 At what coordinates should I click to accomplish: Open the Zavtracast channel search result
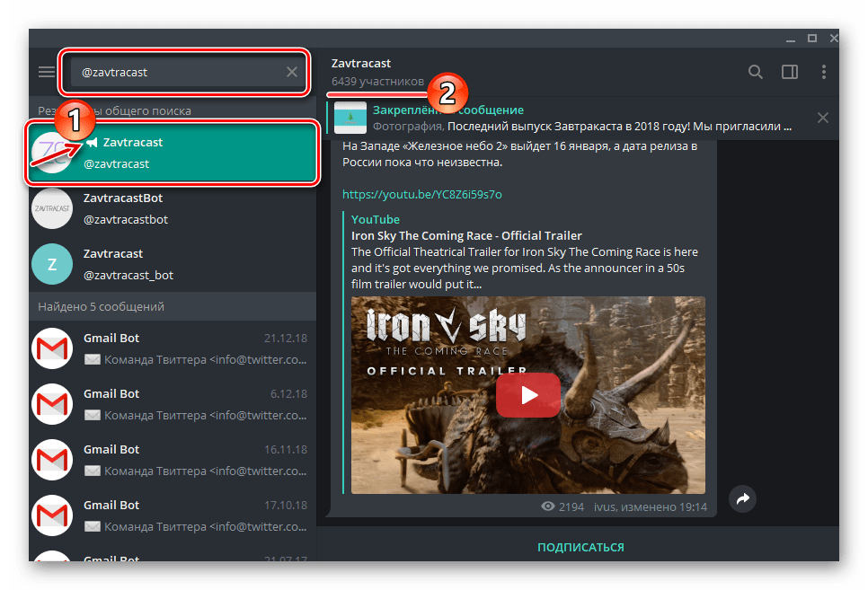[x=173, y=153]
